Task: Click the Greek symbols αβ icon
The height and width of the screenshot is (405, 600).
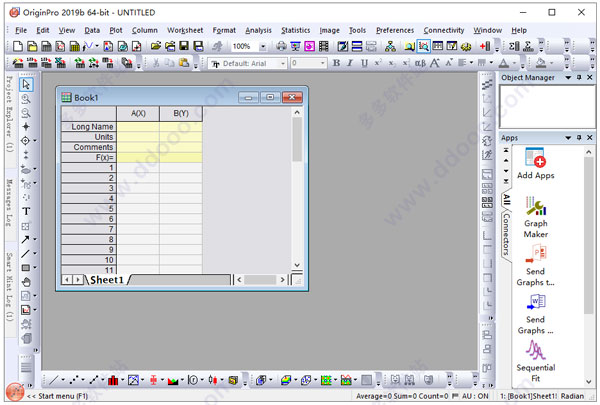Action: (420, 63)
